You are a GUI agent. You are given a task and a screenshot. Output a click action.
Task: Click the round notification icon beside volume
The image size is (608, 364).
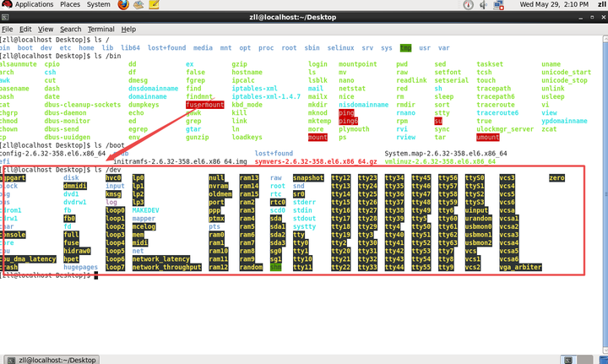click(x=467, y=5)
